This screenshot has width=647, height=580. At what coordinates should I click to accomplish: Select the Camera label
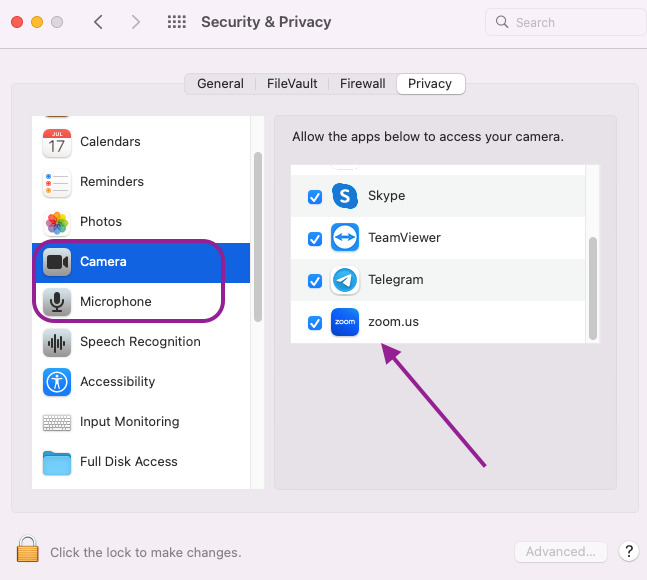[103, 262]
